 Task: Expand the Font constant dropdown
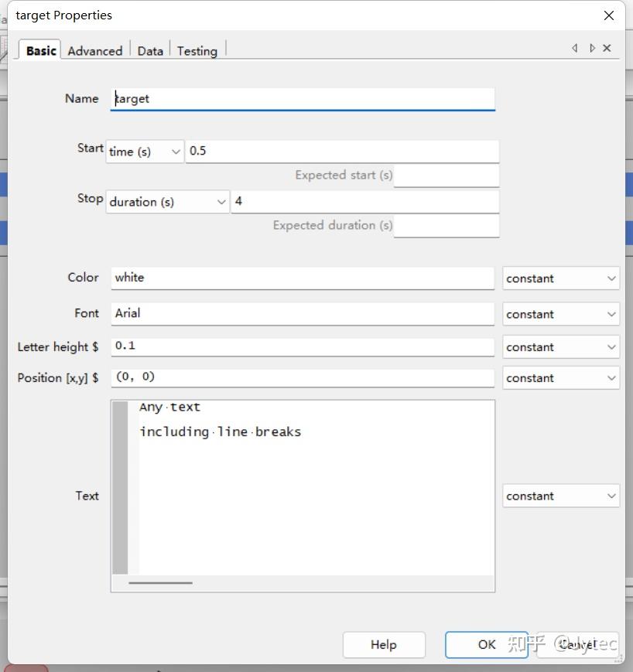pos(560,314)
